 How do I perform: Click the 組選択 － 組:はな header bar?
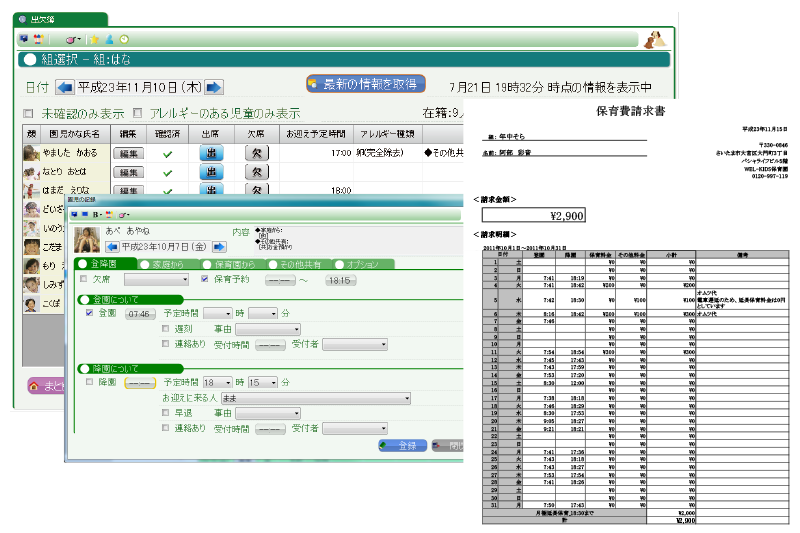pos(343,59)
